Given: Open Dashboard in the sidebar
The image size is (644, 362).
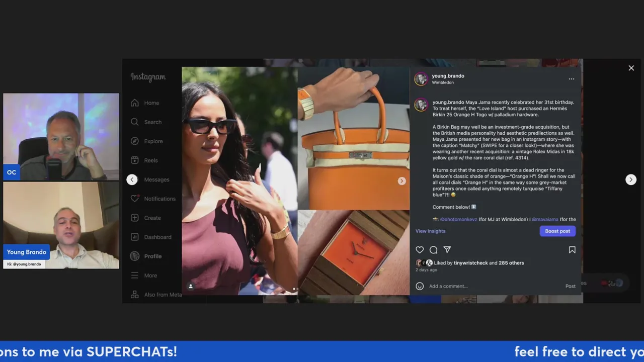Looking at the screenshot, I should 151,237.
